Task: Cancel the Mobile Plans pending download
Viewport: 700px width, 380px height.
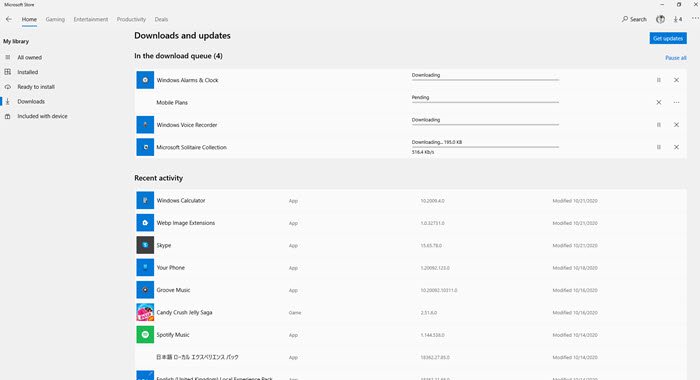Action: tap(658, 103)
